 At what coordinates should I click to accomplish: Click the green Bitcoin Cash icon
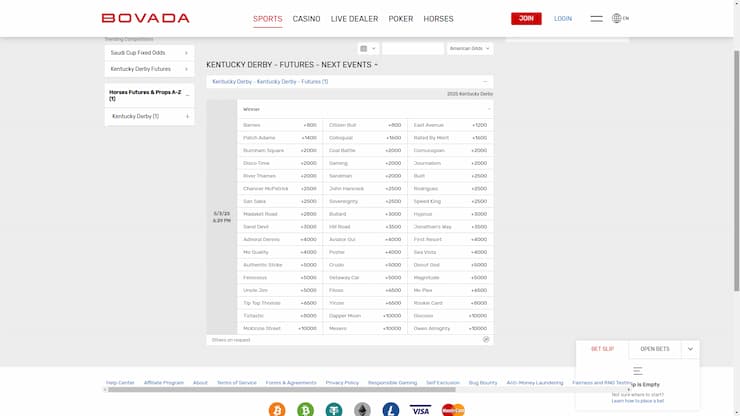(x=305, y=409)
